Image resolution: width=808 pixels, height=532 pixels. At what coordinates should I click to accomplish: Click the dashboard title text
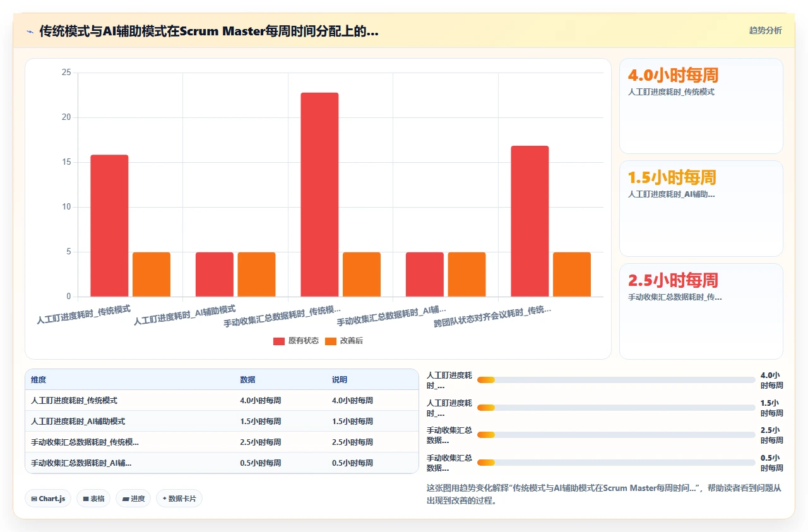209,31
